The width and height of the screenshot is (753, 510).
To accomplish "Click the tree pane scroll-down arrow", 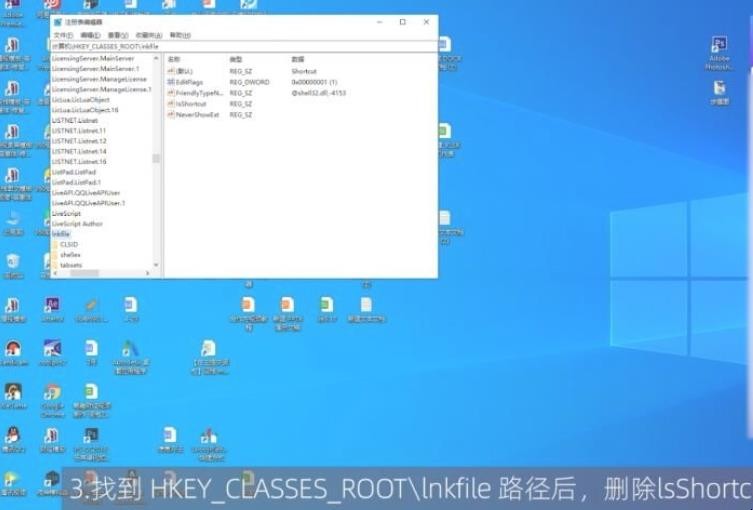I will click(x=156, y=265).
